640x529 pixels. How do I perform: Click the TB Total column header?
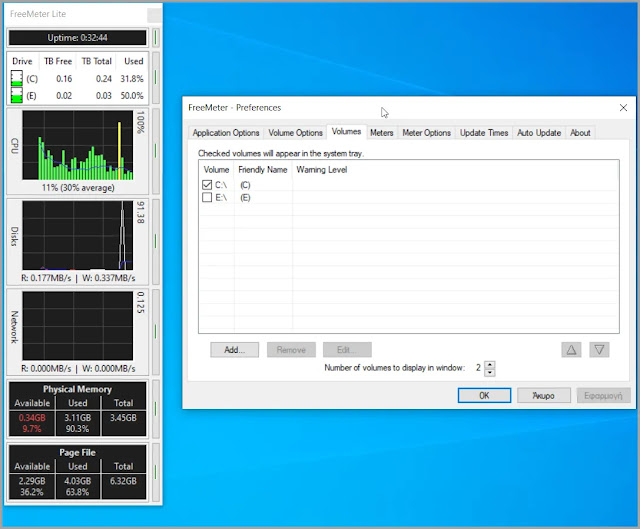coord(97,61)
